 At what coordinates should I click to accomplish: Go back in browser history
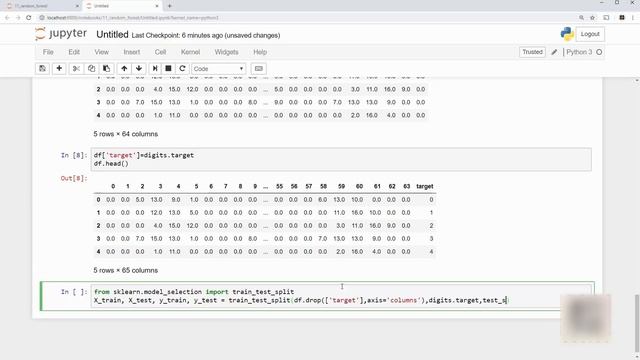pyautogui.click(x=7, y=18)
